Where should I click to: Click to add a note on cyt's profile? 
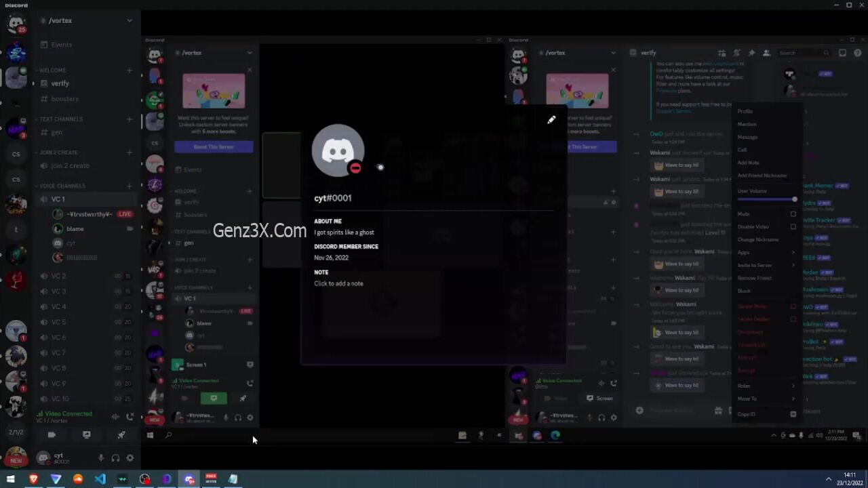coord(338,283)
